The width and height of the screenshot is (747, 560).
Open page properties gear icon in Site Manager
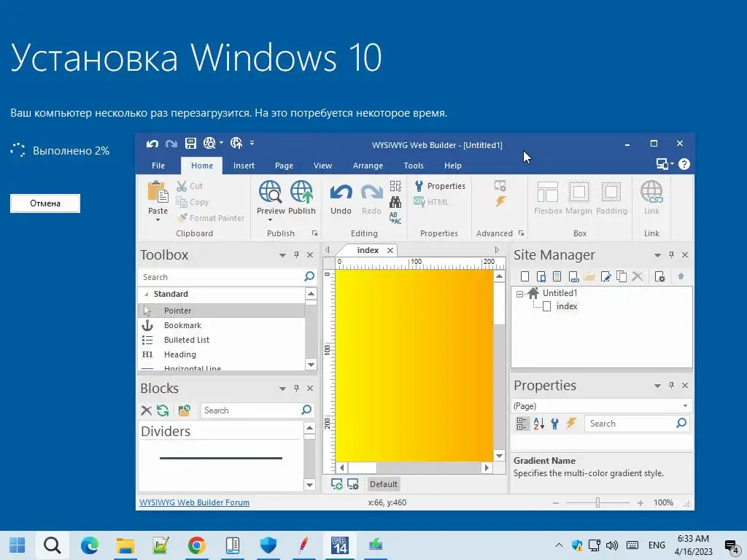(659, 276)
